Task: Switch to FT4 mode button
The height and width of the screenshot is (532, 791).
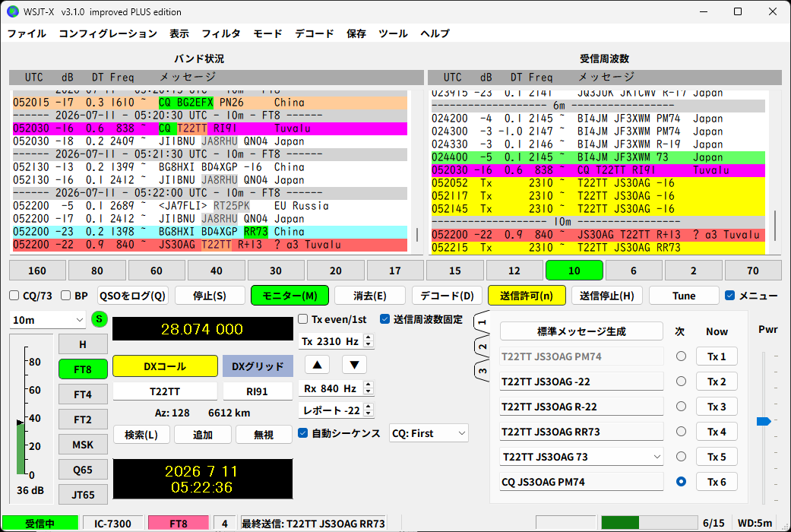Action: pyautogui.click(x=83, y=394)
